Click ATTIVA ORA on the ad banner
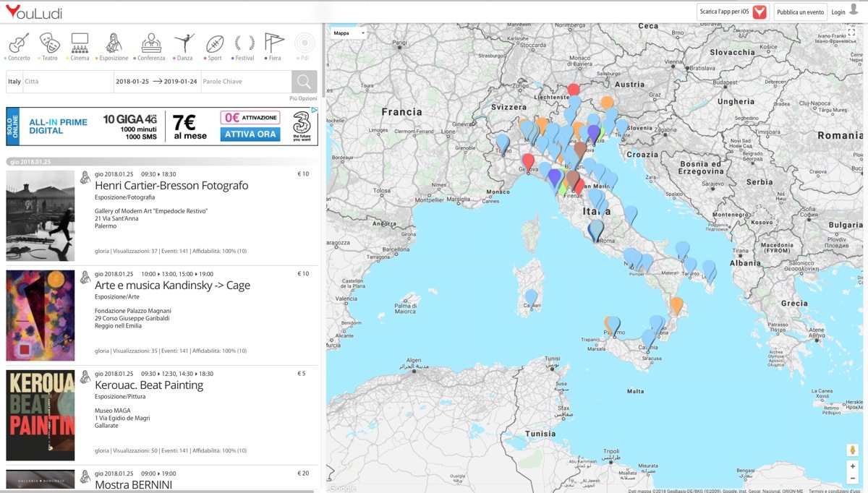868x493 pixels. point(250,134)
